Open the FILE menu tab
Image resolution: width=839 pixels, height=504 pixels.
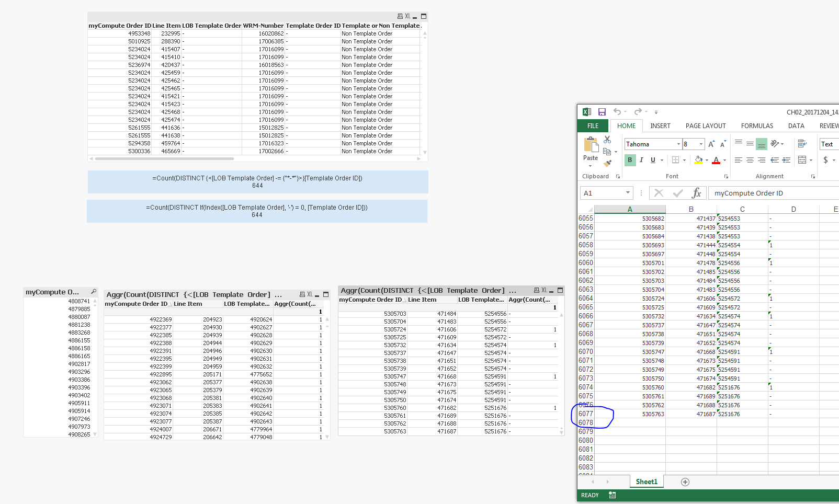pos(593,126)
